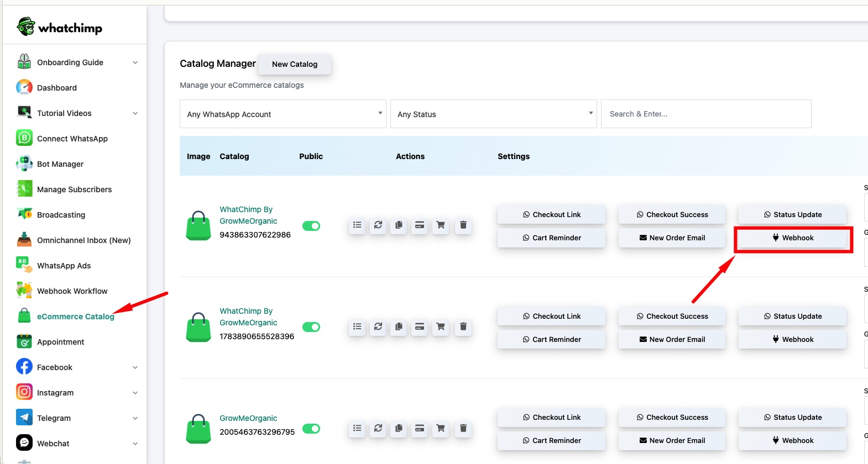Open product list icon for catalog 943863307622986

click(357, 225)
